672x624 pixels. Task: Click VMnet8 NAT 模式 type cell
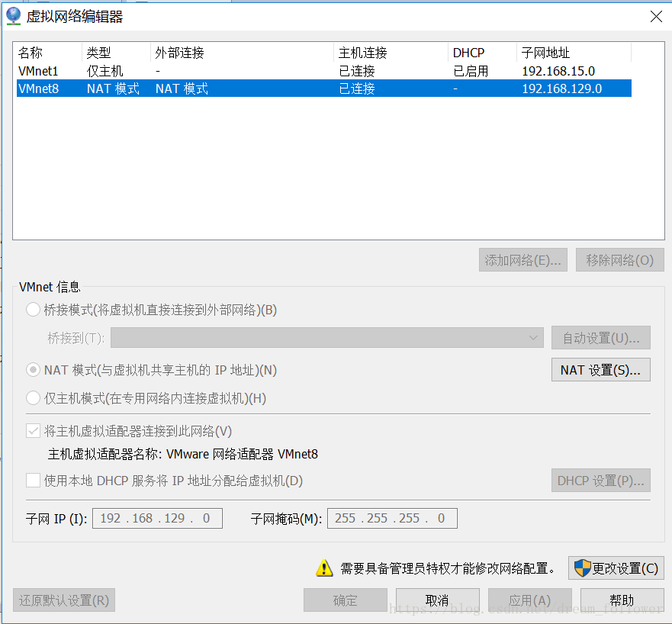point(113,88)
